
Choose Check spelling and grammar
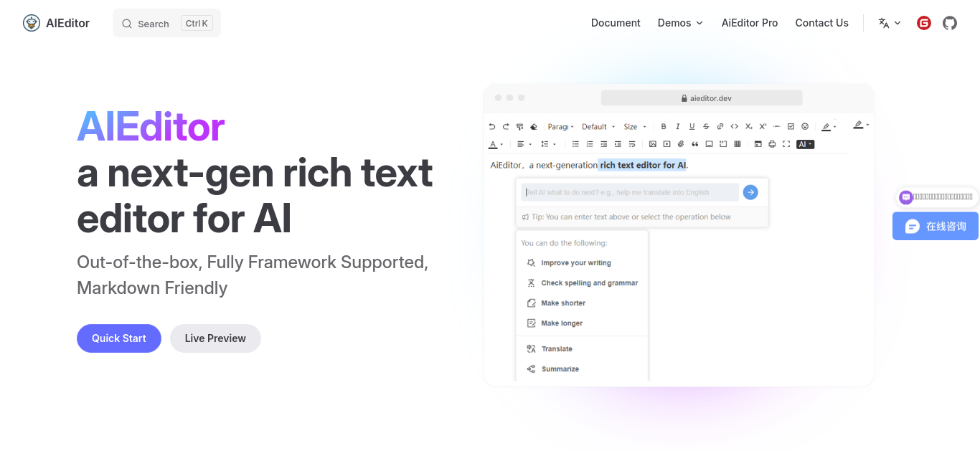pyautogui.click(x=582, y=283)
